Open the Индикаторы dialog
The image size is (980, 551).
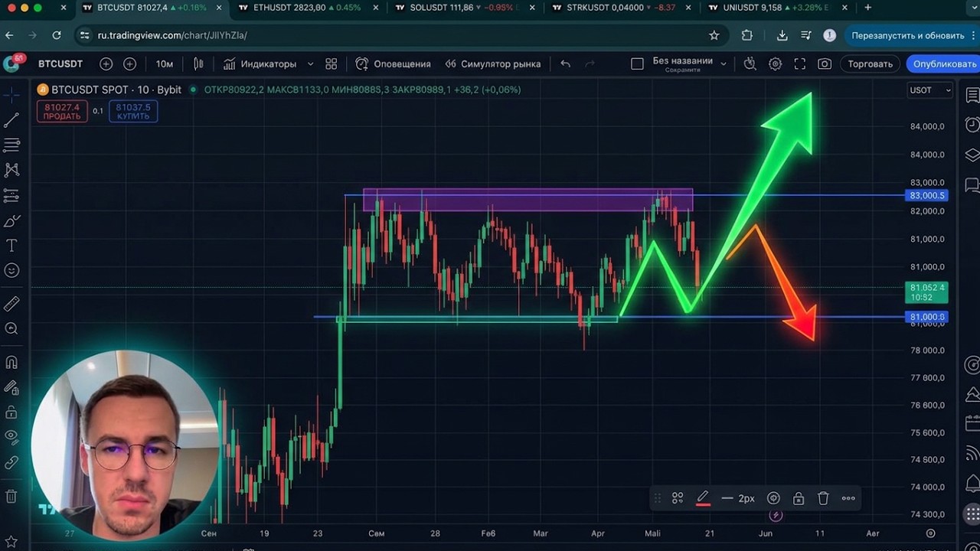point(260,64)
